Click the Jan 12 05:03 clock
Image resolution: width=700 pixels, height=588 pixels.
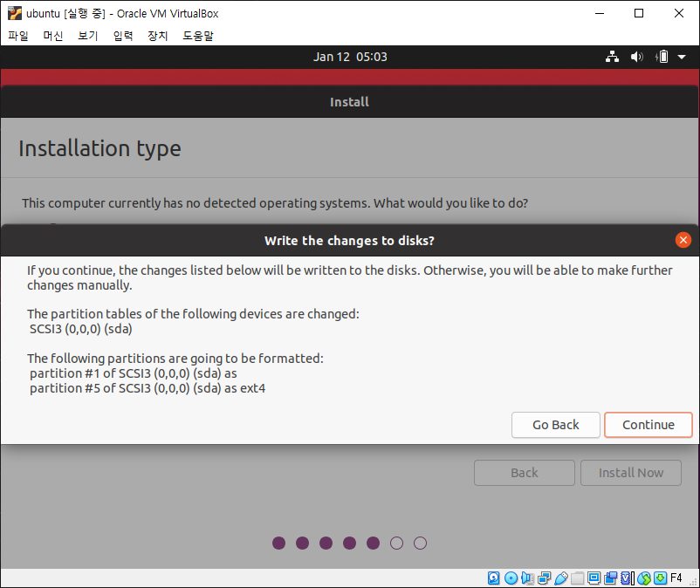point(350,57)
